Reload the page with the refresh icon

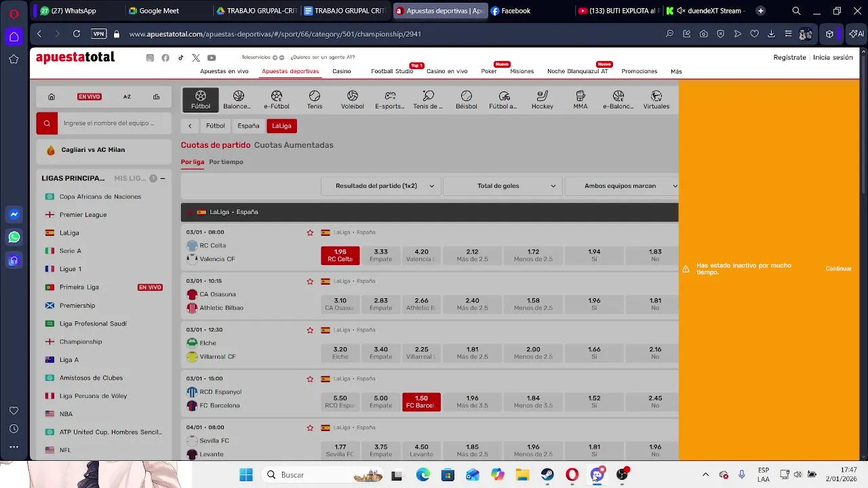[x=77, y=34]
